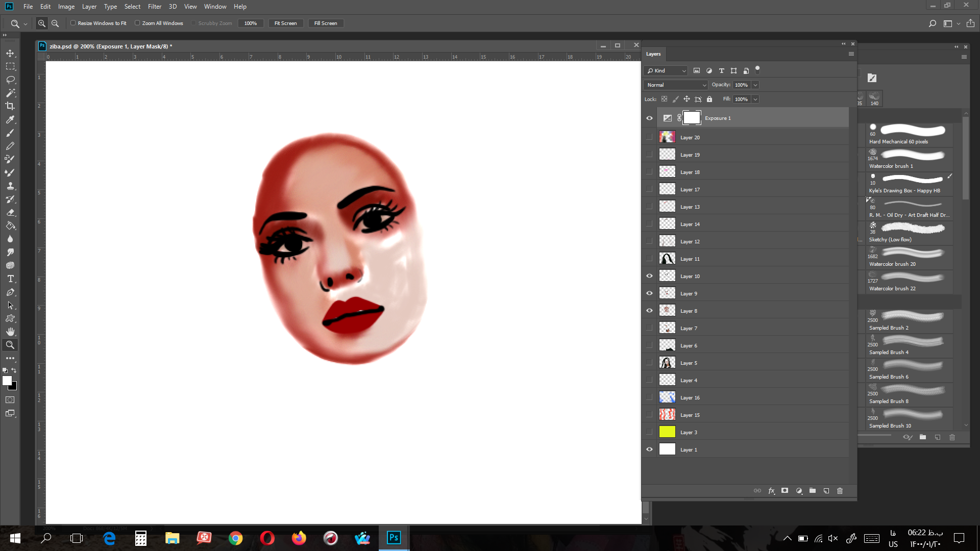Screen dimensions: 980x551
Task: Open the Opacity slider dropdown arrow
Action: coord(755,85)
